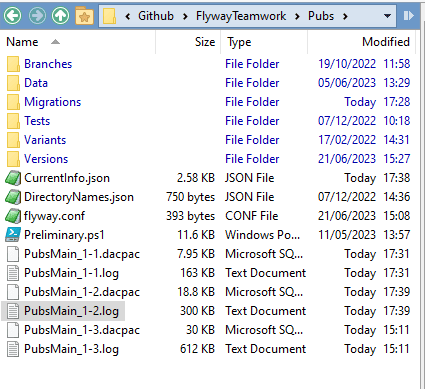Open the favorites folder star icon
This screenshot has height=389, width=425.
pos(84,16)
